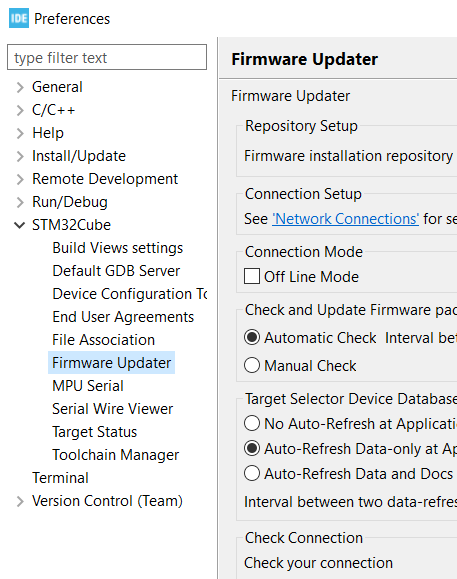Expand the Run/Debug preferences category
The width and height of the screenshot is (457, 579).
(20, 202)
